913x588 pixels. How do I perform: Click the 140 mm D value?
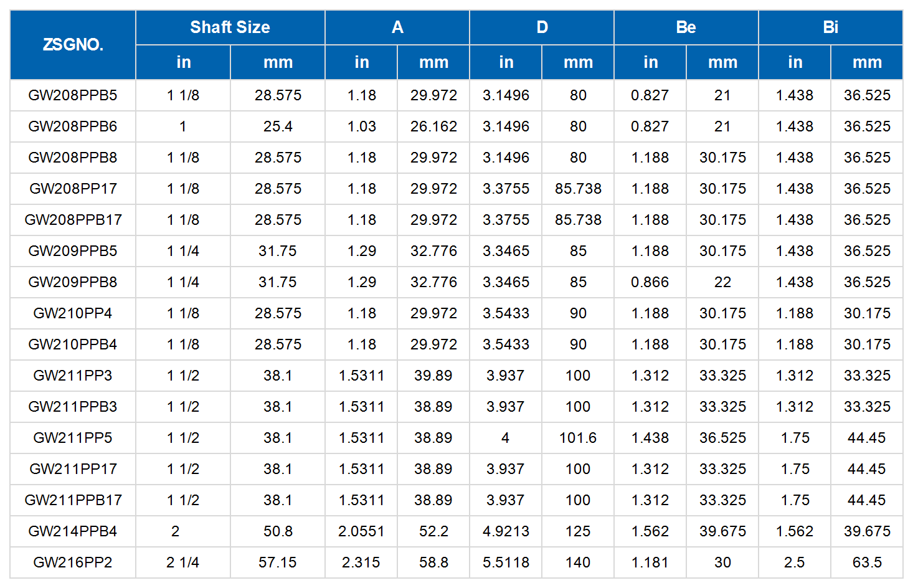(x=578, y=562)
